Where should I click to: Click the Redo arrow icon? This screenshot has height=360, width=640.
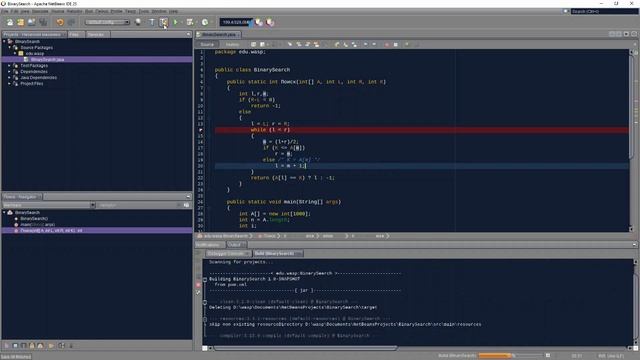coord(71,22)
